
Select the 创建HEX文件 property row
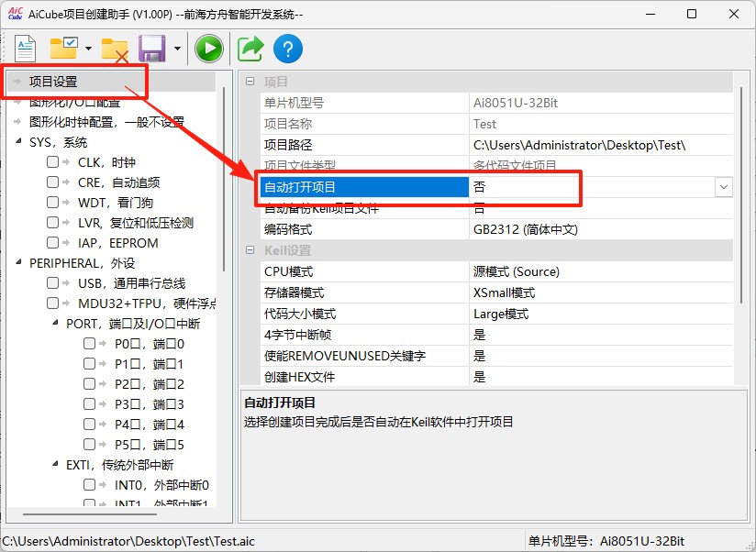coord(496,377)
